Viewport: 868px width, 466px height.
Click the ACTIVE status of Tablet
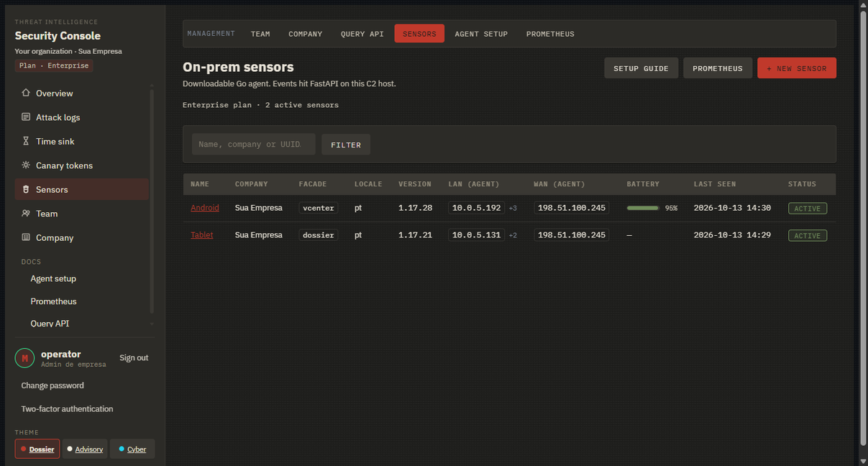tap(808, 236)
